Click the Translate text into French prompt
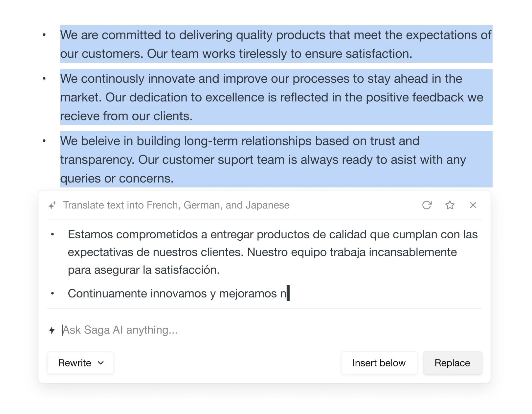This screenshot has width=532, height=414. click(176, 205)
